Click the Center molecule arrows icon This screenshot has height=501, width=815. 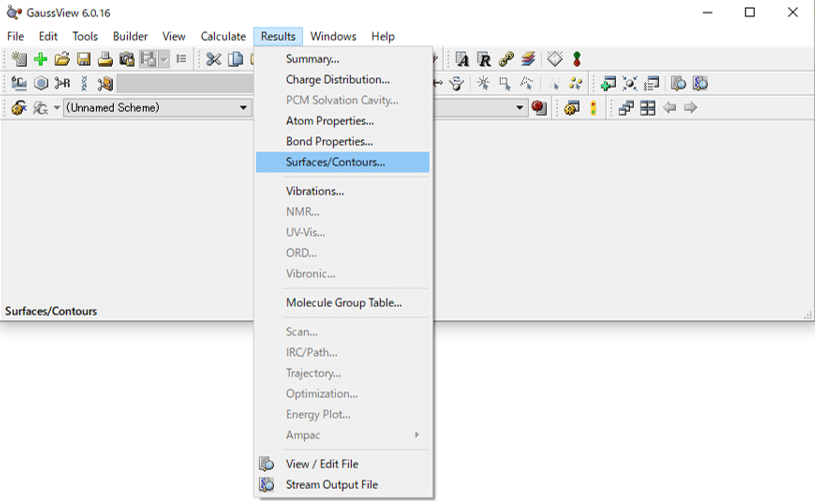click(629, 83)
